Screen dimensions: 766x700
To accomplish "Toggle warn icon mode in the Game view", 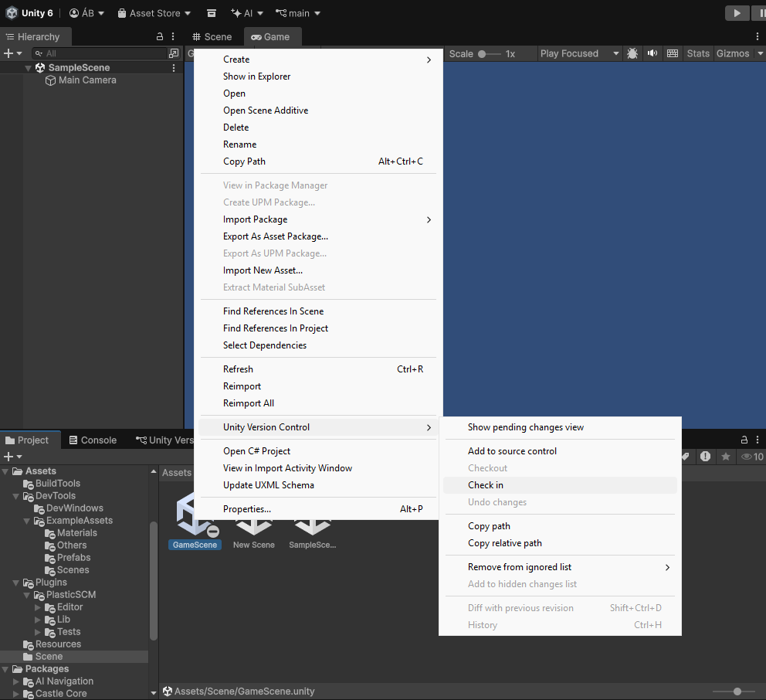I will 633,53.
